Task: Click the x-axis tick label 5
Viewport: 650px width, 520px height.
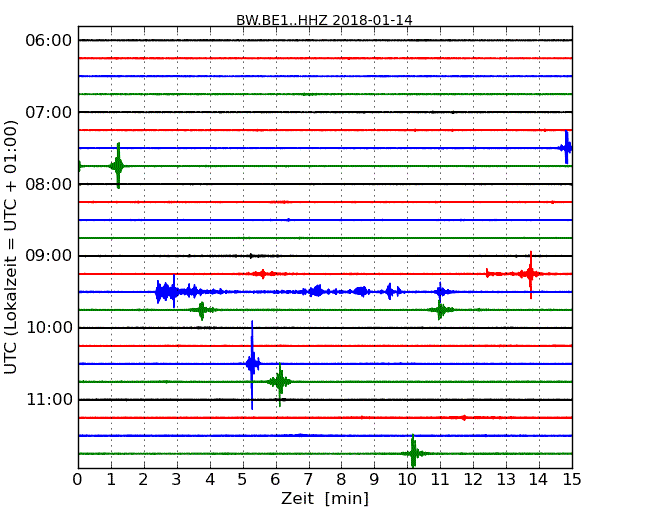Action: 243,479
